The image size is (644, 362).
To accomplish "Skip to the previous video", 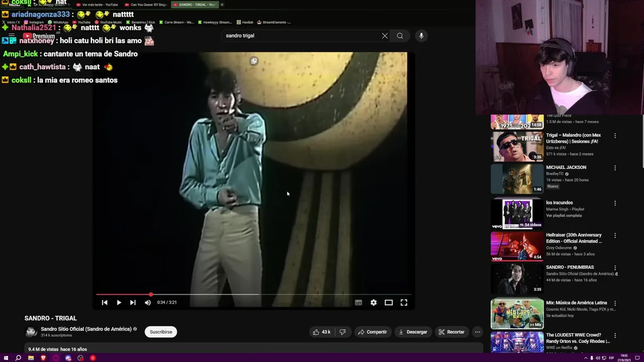I will pyautogui.click(x=105, y=303).
